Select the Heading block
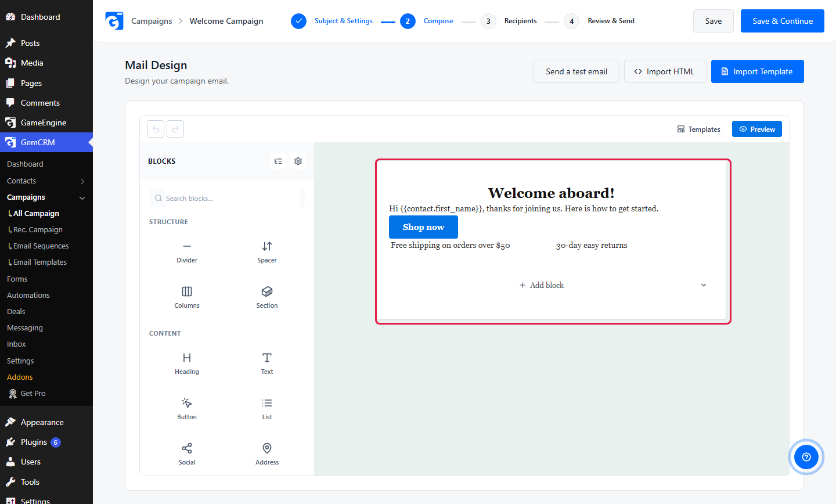Viewport: 836px width, 504px height. 187,364
